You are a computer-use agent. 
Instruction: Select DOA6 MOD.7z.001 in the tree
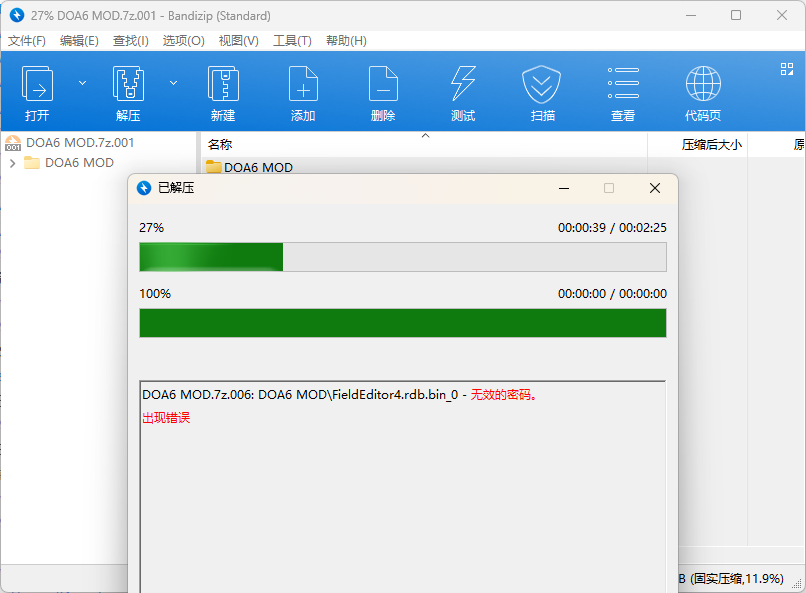coord(79,143)
